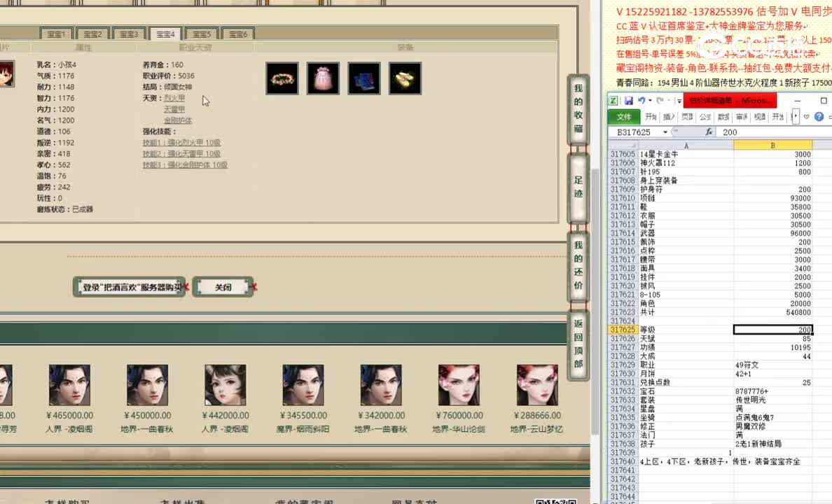This screenshot has height=504, width=832.
Task: Click the 登录把酒言欢服务器购买 button
Action: (x=129, y=287)
